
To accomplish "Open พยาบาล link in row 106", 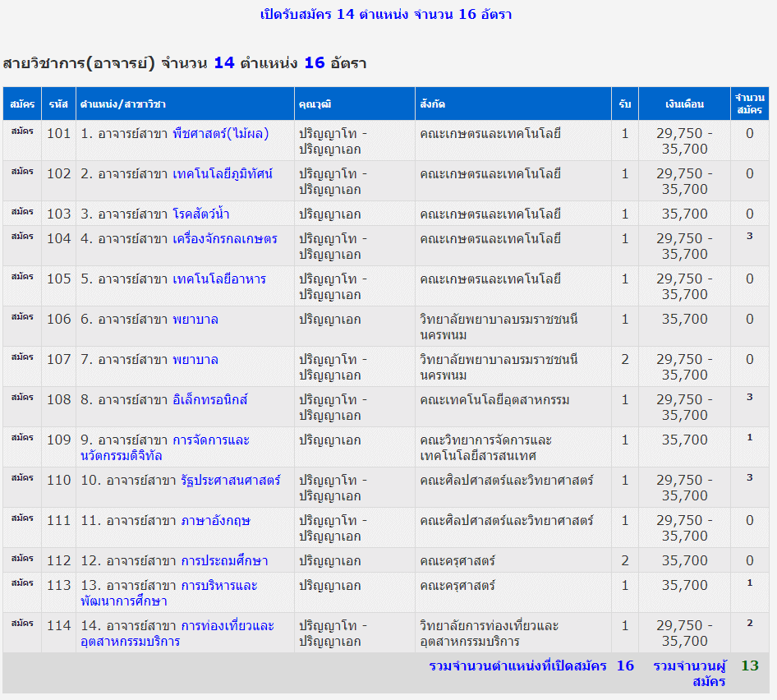I will [x=195, y=319].
